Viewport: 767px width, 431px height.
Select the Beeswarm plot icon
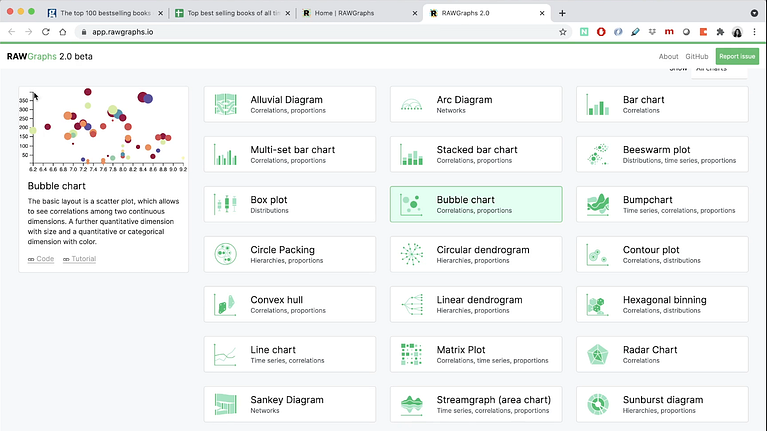[x=597, y=155]
